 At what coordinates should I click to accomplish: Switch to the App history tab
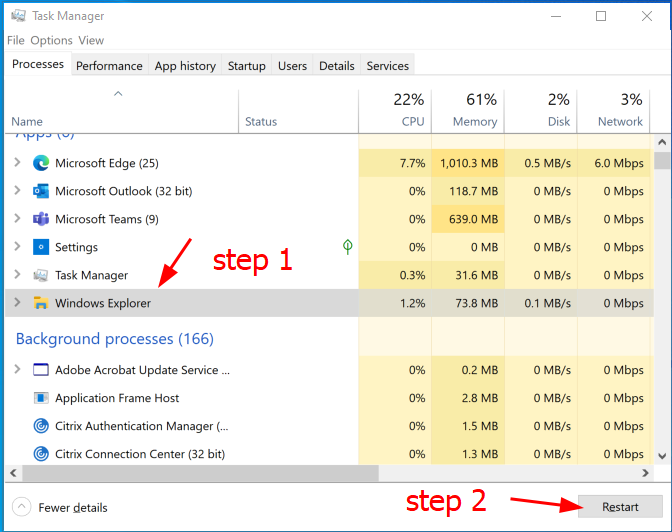click(x=185, y=66)
